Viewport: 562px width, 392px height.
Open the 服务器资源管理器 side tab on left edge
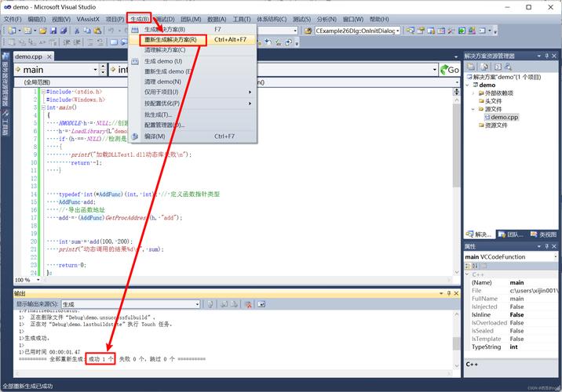click(x=5, y=80)
